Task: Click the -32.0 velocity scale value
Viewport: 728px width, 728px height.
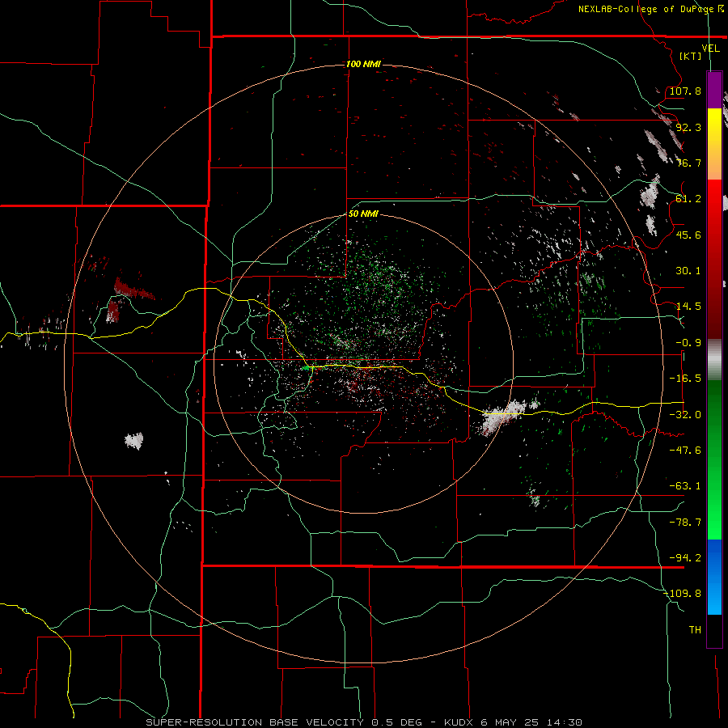Action: (685, 415)
